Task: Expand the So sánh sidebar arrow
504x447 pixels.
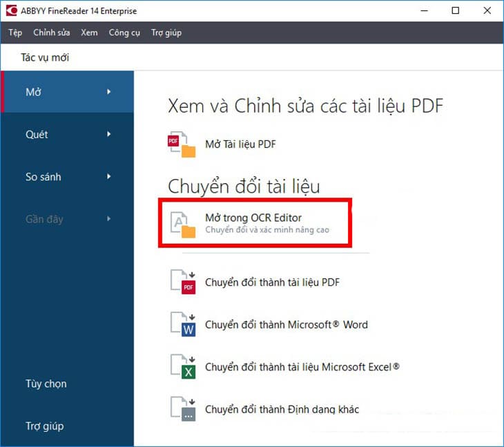Action: (108, 177)
